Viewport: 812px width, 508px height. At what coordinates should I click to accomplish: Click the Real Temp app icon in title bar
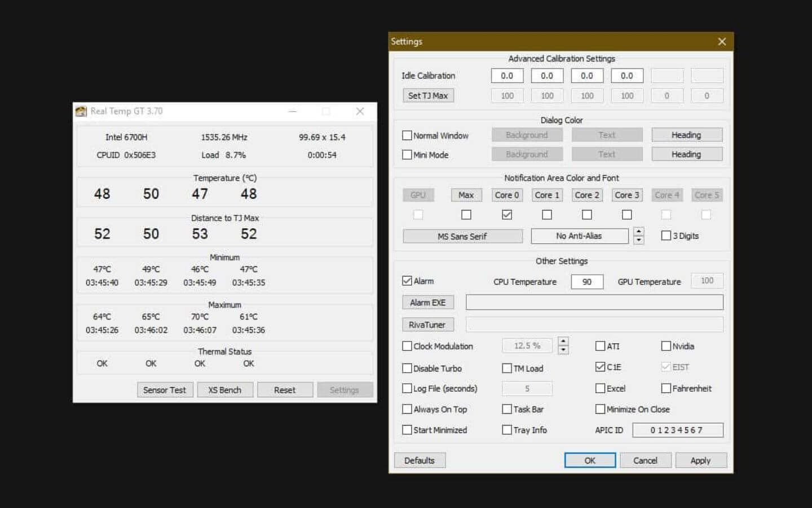pos(81,111)
